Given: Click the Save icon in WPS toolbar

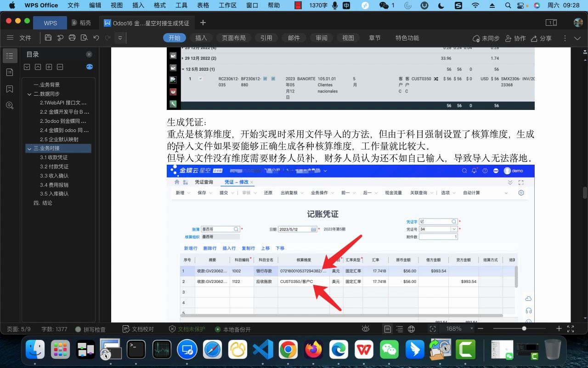Looking at the screenshot, I should point(48,38).
